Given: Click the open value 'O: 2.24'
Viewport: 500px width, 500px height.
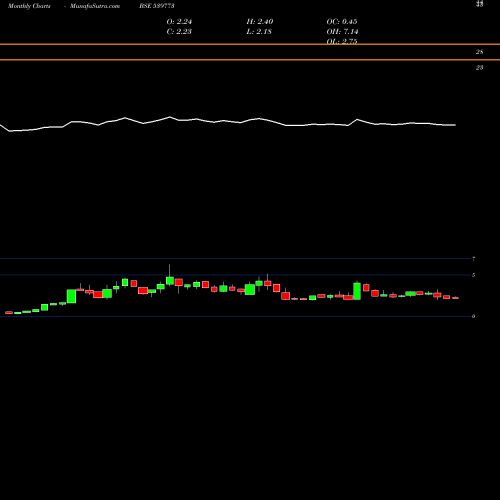Looking at the screenshot, I should pyautogui.click(x=179, y=22).
